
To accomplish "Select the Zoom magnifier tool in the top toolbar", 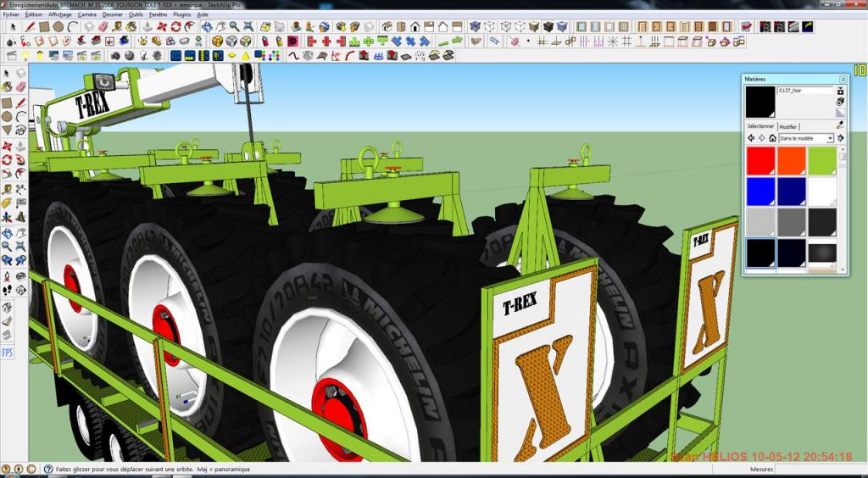I will coord(234,26).
